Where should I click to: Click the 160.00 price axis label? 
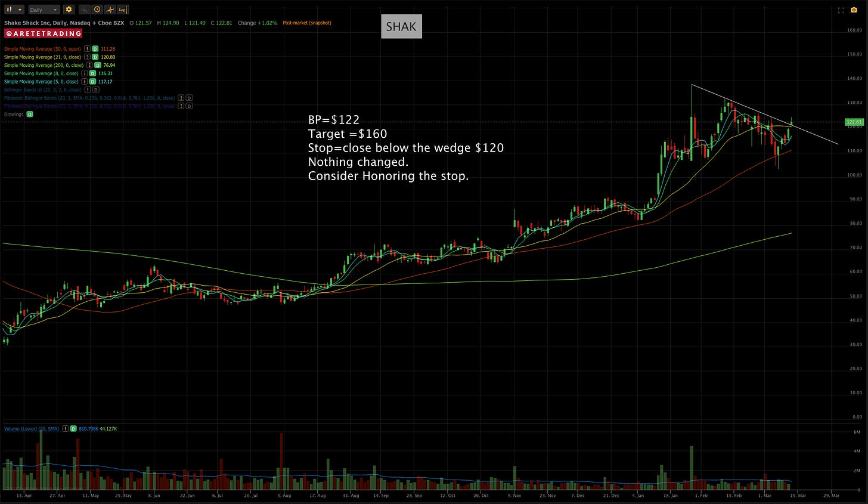(854, 30)
